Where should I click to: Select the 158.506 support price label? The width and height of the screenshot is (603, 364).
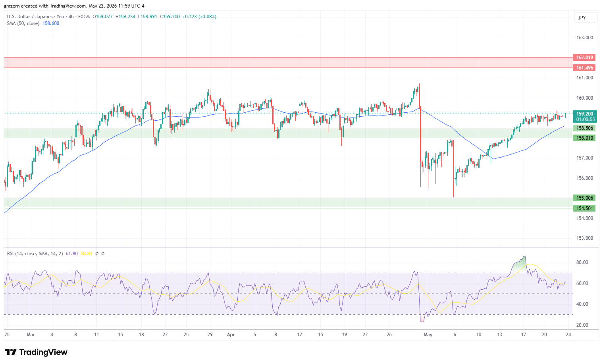point(584,128)
